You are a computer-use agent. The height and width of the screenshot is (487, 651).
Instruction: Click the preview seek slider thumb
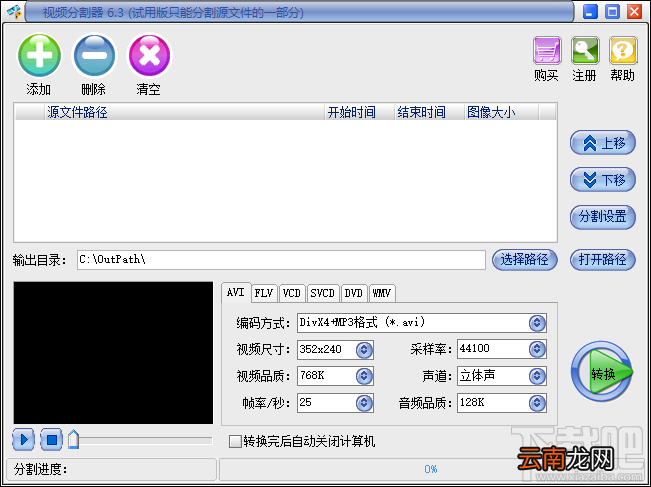(x=73, y=439)
